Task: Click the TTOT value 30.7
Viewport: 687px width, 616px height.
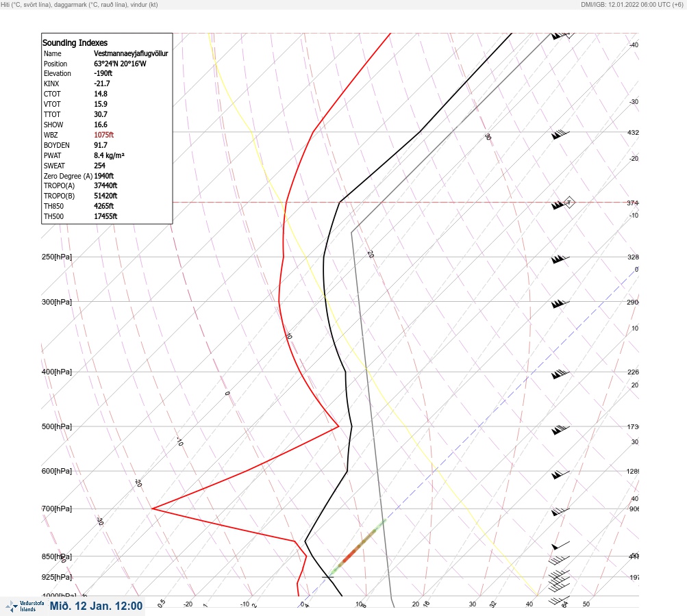Action: pyautogui.click(x=100, y=114)
